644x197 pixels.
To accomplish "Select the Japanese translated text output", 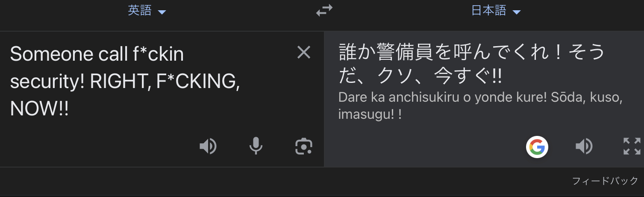I will [x=472, y=65].
